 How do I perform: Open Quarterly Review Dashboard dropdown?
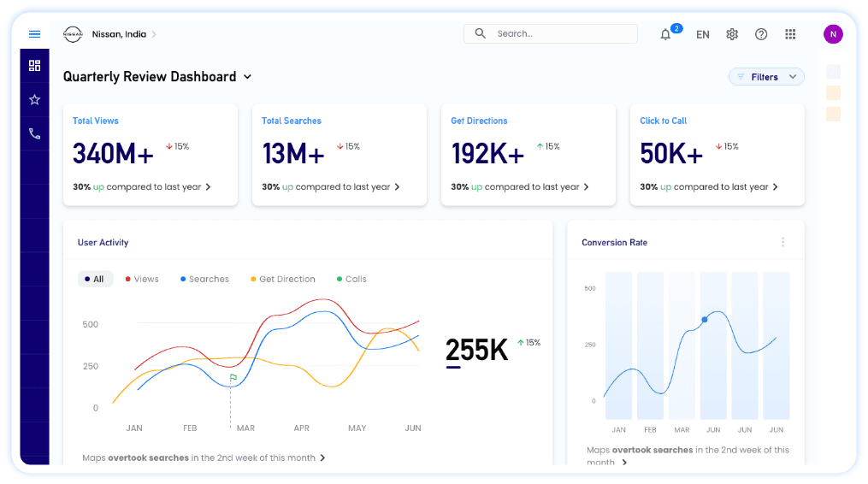[247, 77]
